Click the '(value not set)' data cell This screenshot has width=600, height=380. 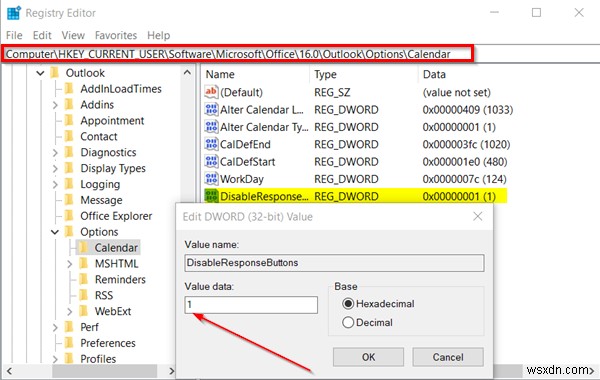(x=456, y=92)
